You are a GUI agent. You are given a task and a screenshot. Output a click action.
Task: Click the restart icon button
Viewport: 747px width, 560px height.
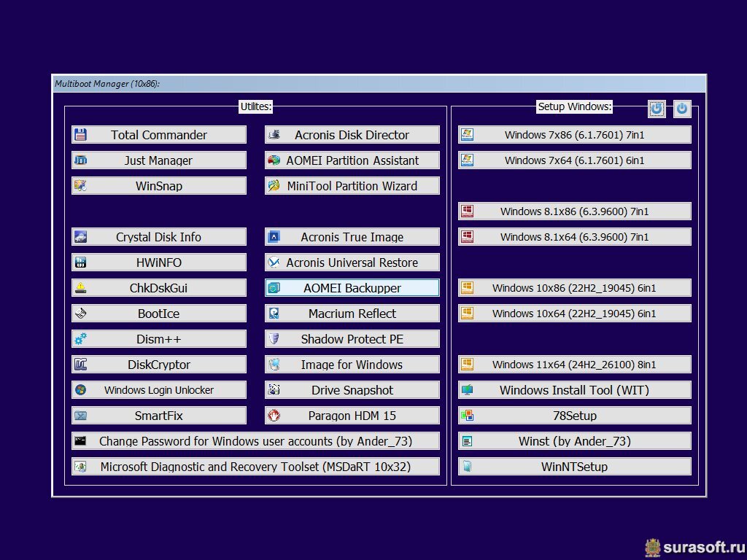[657, 109]
